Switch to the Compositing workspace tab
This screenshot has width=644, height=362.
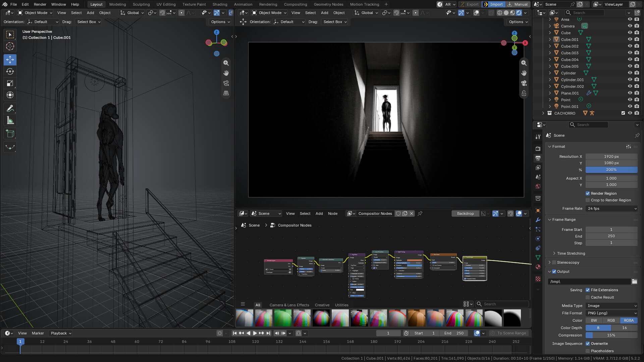click(295, 4)
